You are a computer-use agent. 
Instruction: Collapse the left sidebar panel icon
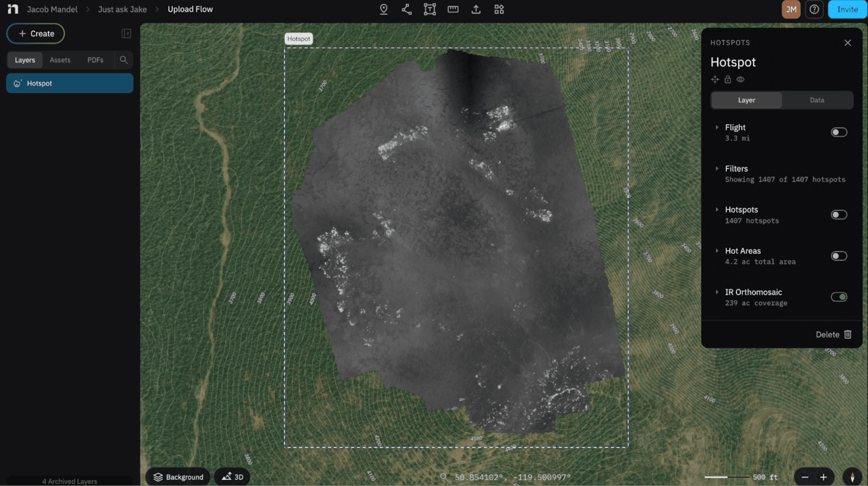126,34
